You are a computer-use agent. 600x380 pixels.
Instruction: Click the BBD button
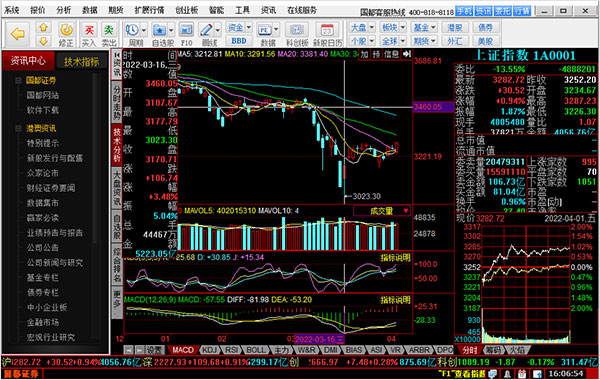[239, 41]
